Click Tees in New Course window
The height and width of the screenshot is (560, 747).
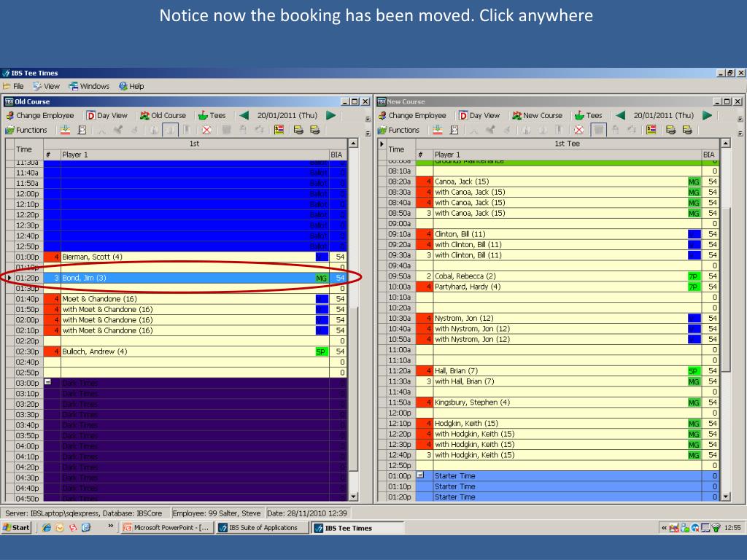coord(589,115)
